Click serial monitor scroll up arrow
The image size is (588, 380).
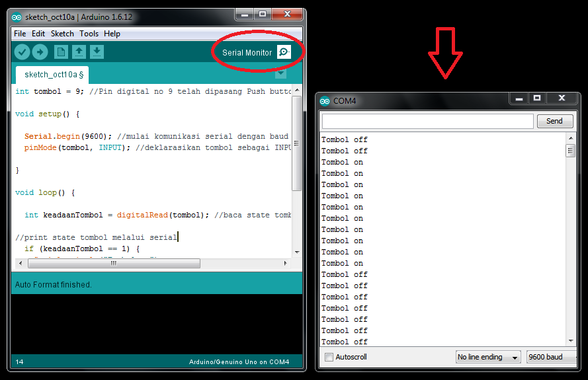[x=571, y=138]
